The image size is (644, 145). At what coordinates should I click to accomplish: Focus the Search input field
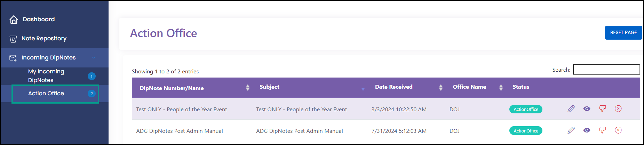click(606, 70)
